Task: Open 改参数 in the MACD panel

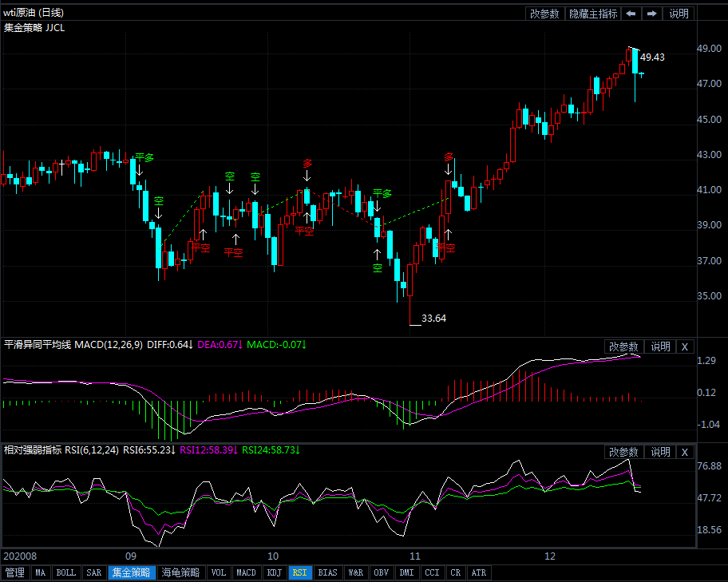Action: (x=623, y=346)
